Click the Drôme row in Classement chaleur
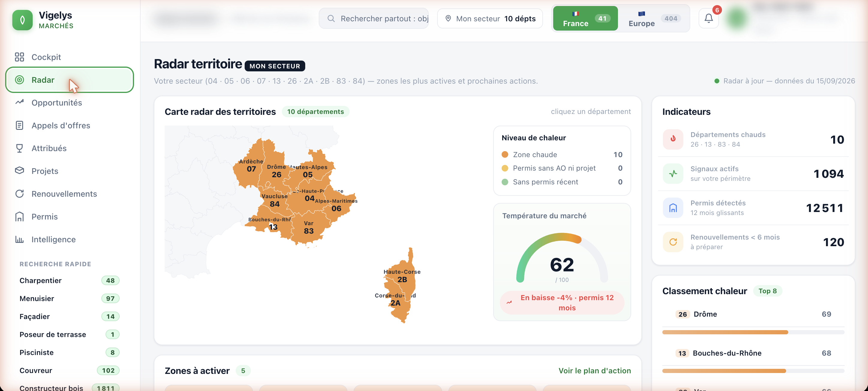Viewport: 868px width, 391px height. [753, 314]
